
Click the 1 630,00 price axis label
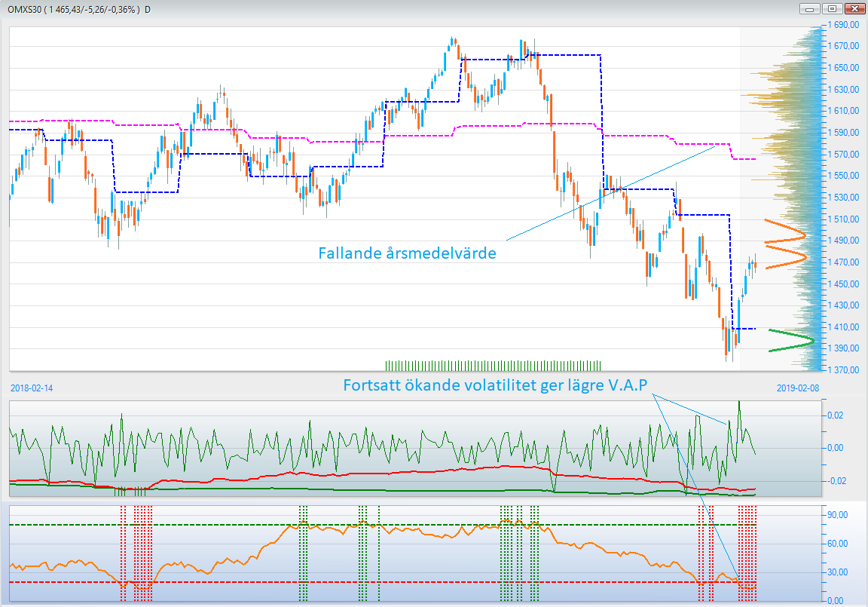(844, 90)
